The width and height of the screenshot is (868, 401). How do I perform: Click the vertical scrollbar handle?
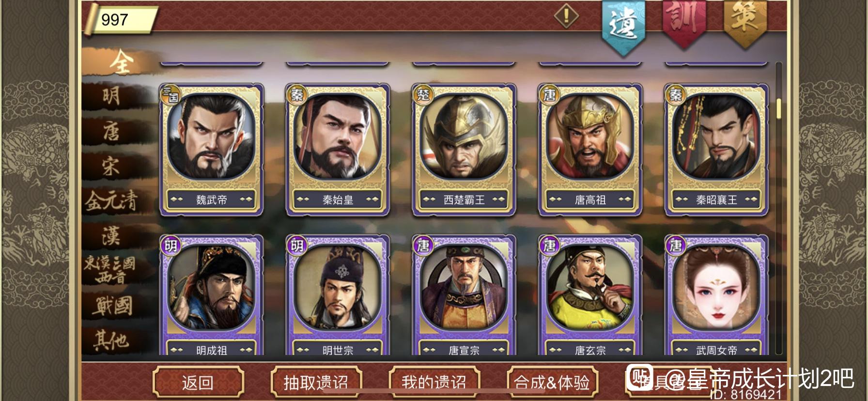tap(778, 108)
